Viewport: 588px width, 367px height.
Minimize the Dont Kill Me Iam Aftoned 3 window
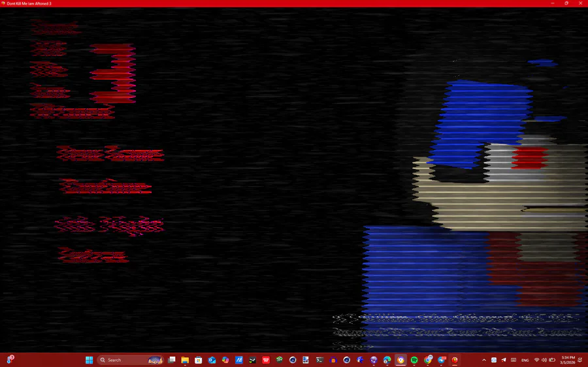pos(552,3)
